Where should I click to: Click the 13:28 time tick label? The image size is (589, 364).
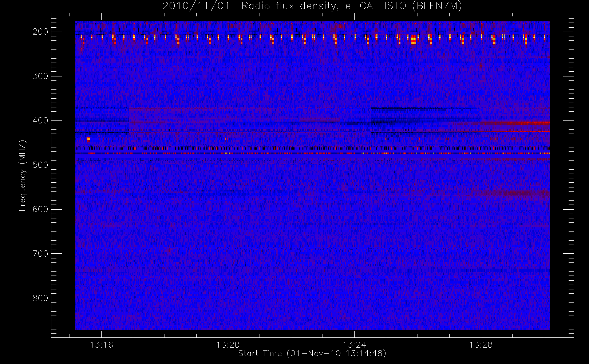tap(481, 345)
